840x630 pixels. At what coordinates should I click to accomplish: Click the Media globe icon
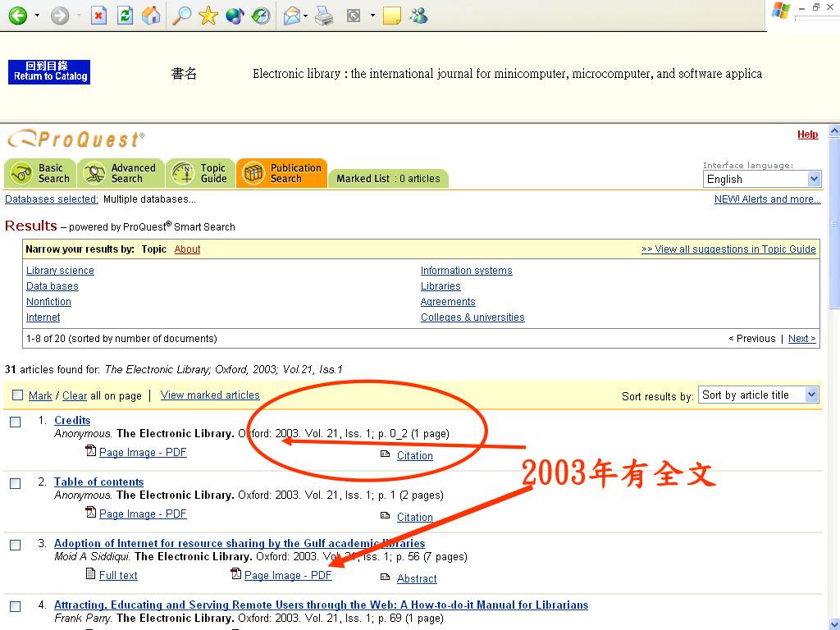click(x=235, y=16)
